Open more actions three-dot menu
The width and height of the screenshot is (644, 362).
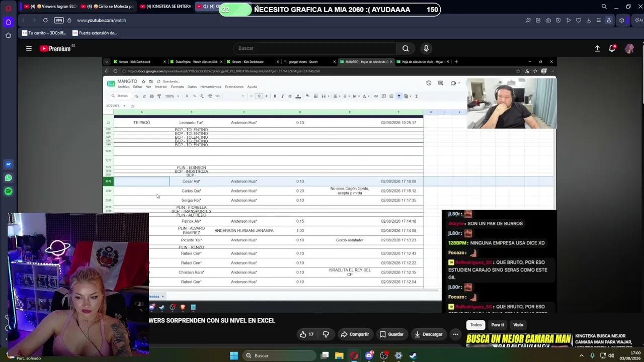pyautogui.click(x=455, y=334)
